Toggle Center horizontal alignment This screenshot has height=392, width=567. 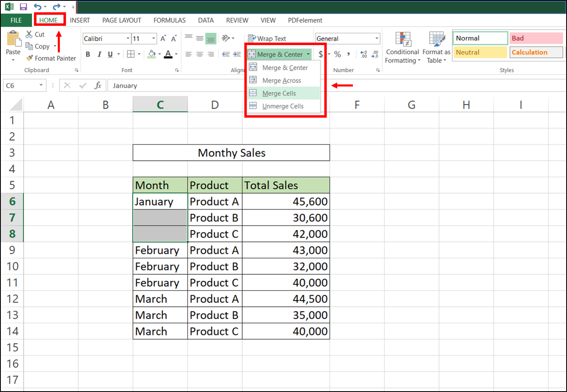tap(200, 54)
